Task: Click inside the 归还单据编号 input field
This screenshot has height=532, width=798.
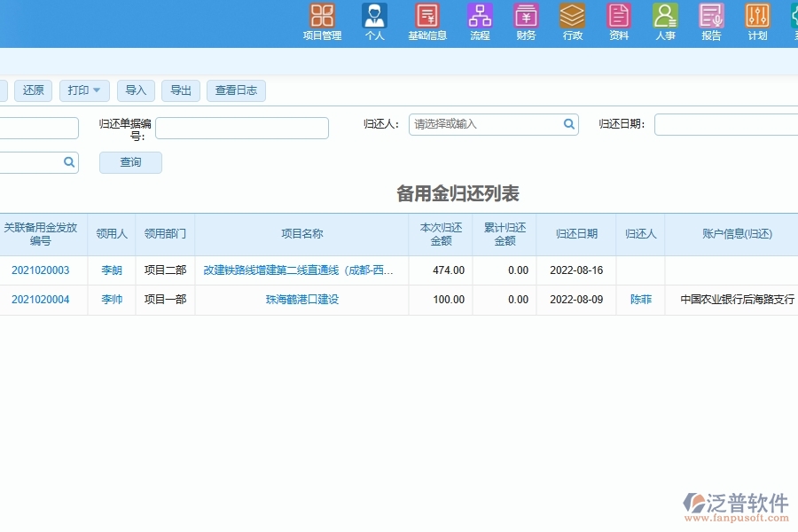Action: click(241, 128)
